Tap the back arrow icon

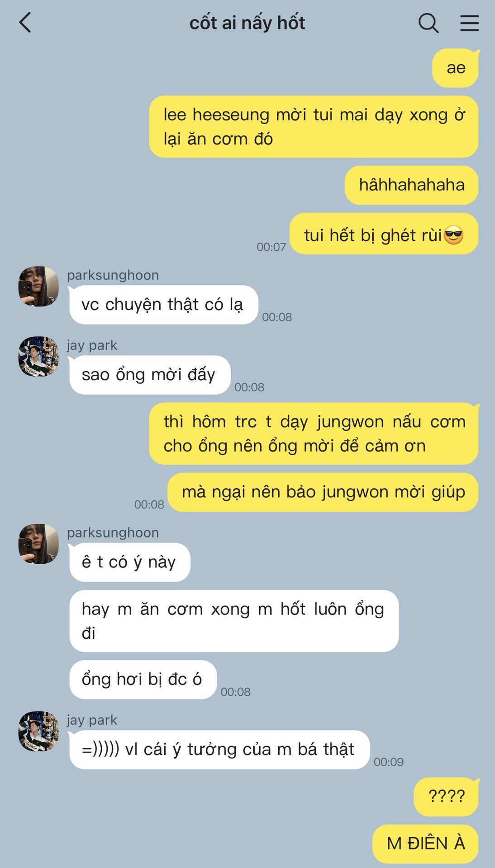(x=25, y=23)
